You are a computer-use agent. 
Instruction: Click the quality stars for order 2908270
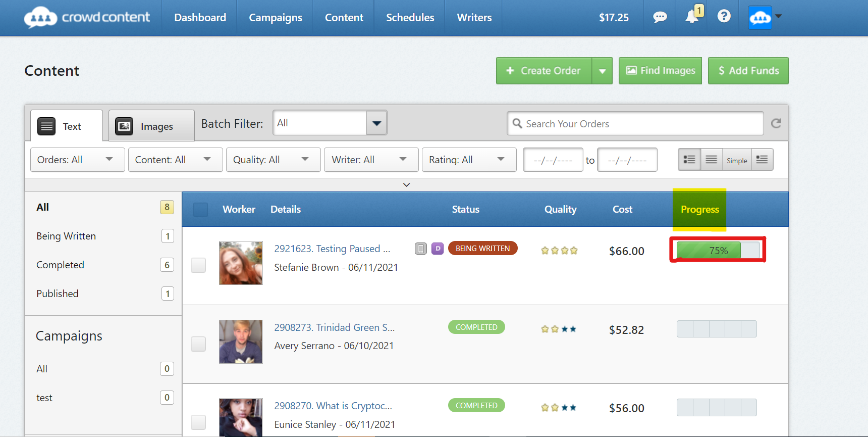(559, 408)
